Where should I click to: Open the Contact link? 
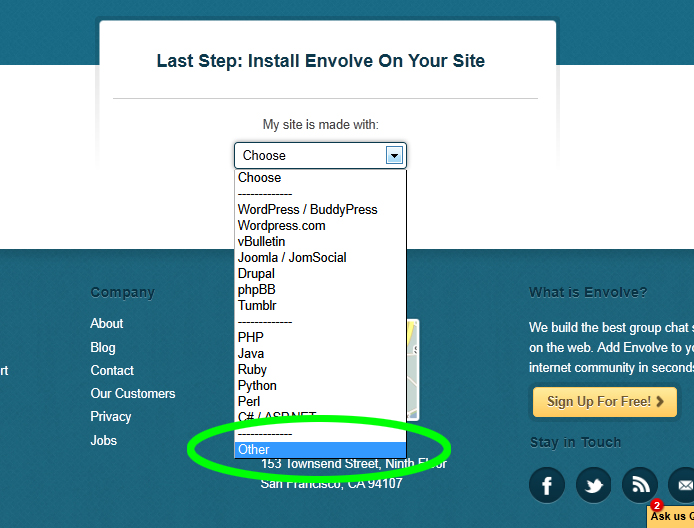(x=112, y=370)
